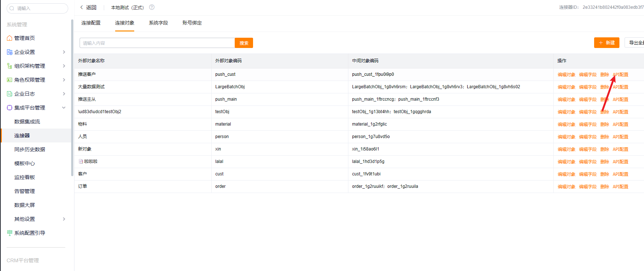The width and height of the screenshot is (644, 271).
Task: Click the home icon beside 管理首页
Action: 10,38
